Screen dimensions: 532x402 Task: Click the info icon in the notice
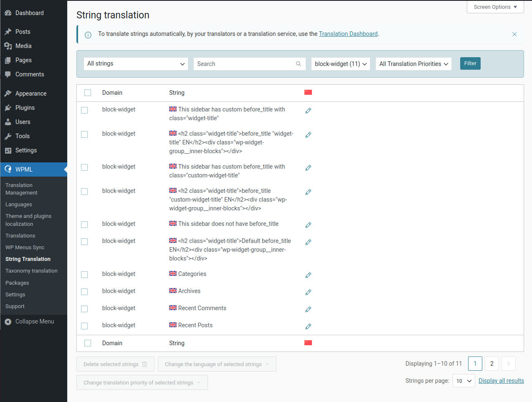(88, 35)
